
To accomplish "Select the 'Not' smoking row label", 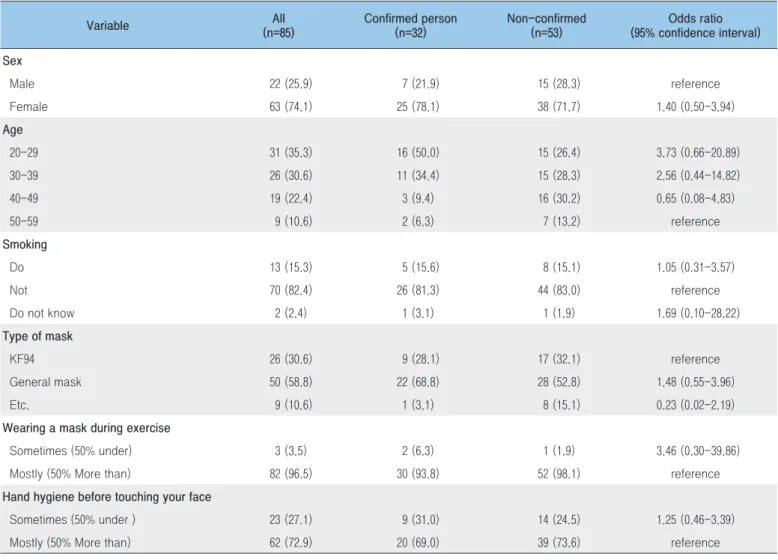I will [18, 290].
